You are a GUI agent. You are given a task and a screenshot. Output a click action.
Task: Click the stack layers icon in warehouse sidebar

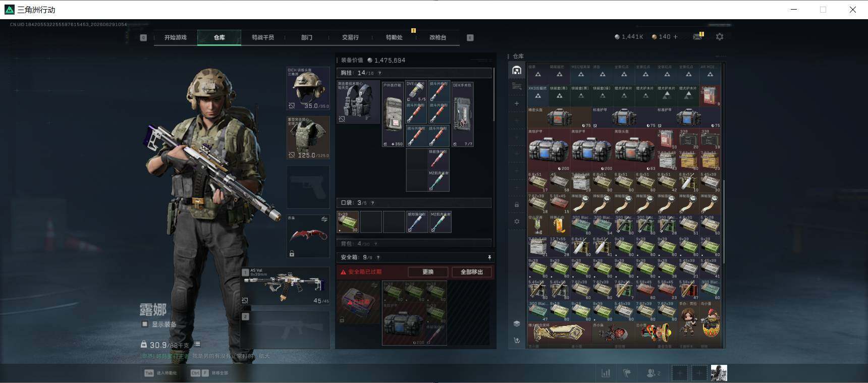516,323
